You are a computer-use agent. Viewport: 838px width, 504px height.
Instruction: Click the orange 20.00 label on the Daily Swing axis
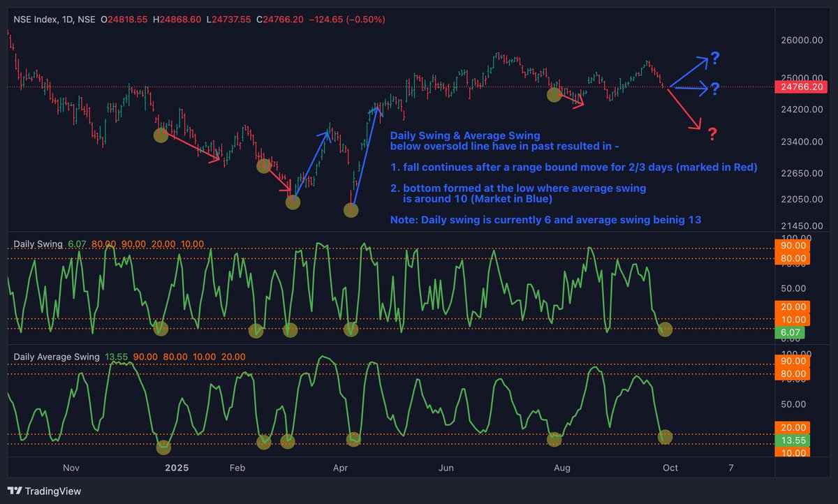click(792, 307)
